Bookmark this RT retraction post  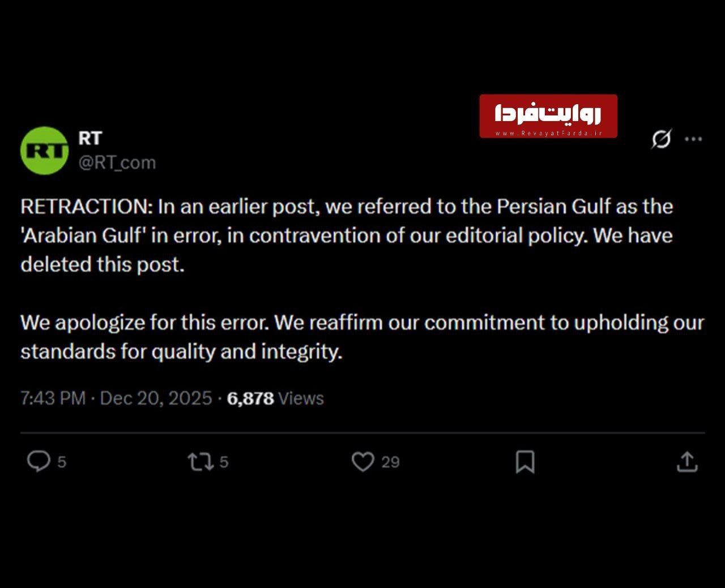[x=525, y=462]
